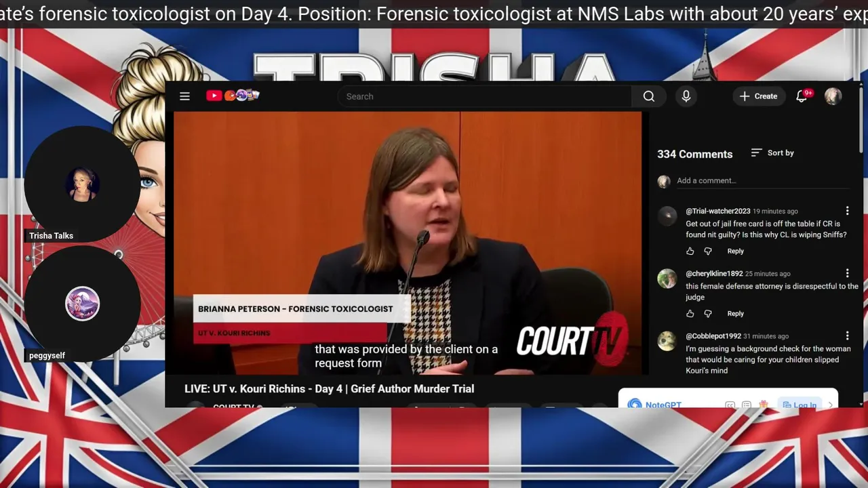The height and width of the screenshot is (488, 868).
Task: Open @cherylkline1892 channel link
Action: (x=714, y=274)
